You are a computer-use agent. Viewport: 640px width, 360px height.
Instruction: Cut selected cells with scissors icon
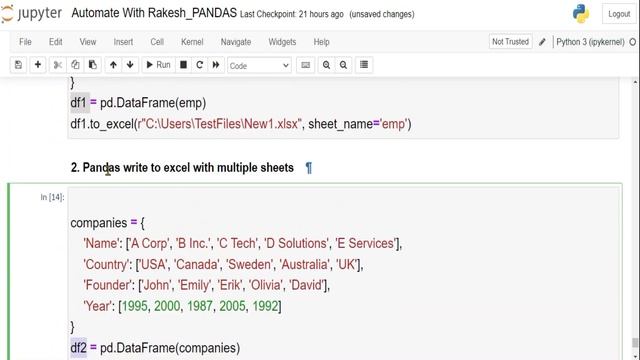pos(58,65)
